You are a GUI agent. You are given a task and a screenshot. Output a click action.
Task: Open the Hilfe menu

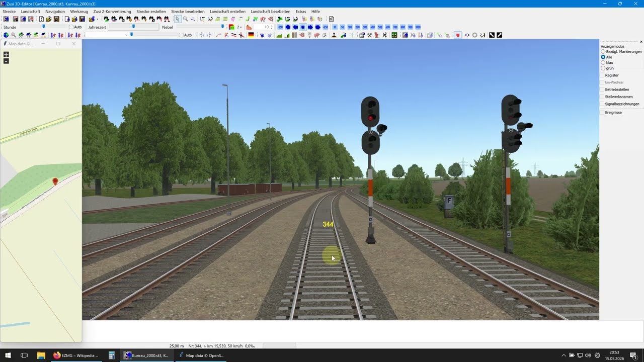click(315, 12)
